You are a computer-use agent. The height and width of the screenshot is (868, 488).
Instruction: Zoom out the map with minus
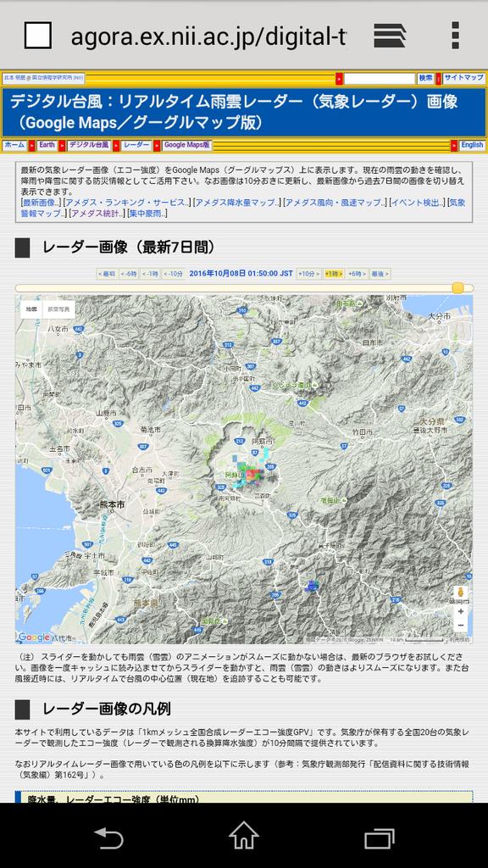(460, 626)
